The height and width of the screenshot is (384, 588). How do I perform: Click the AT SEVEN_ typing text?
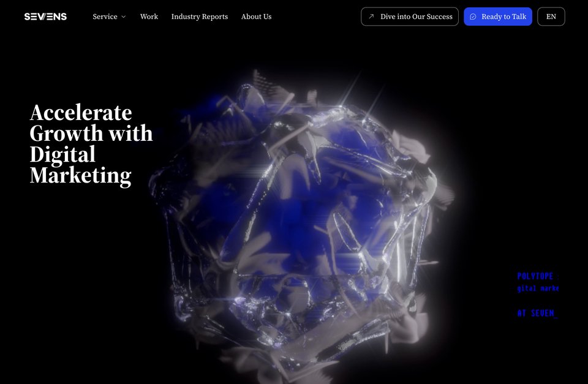pos(537,313)
